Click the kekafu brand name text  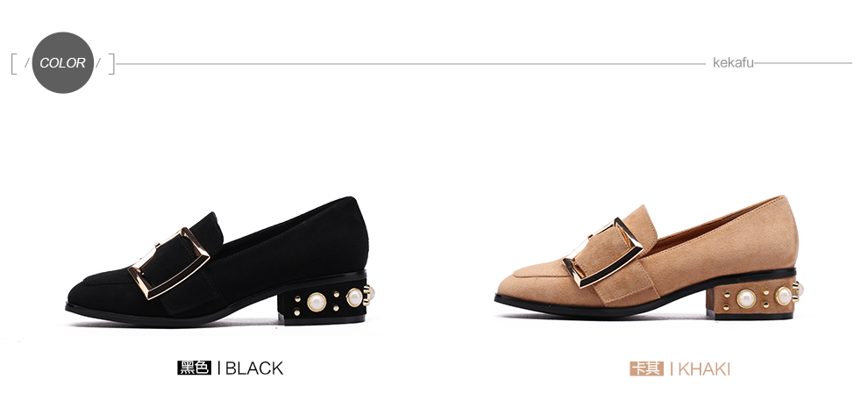733,62
